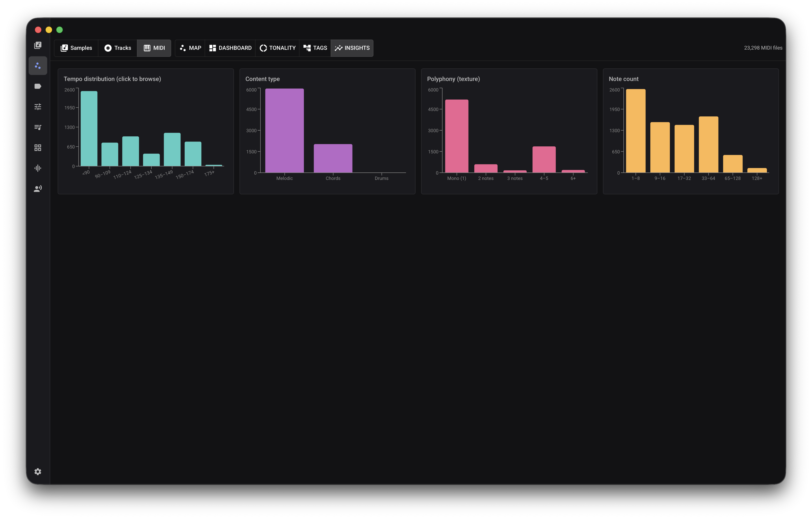Click the Mono (1) polyphony bar
The image size is (812, 519).
(x=457, y=136)
